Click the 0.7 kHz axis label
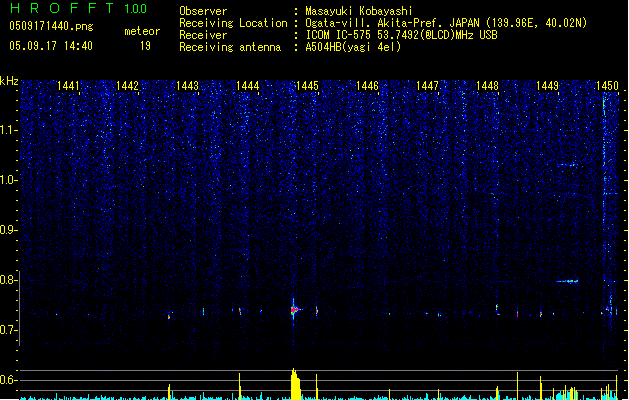The height and width of the screenshot is (400, 629). [8, 330]
